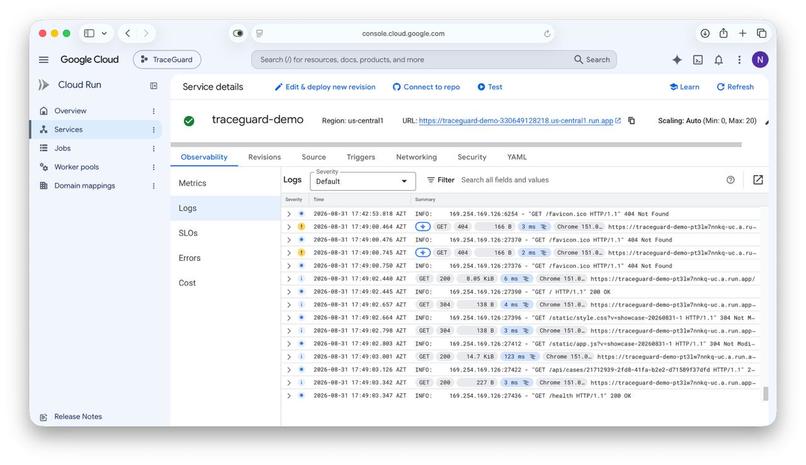Expand log entry at 17:49:00.476
This screenshot has width=806, height=465.
[x=289, y=240]
